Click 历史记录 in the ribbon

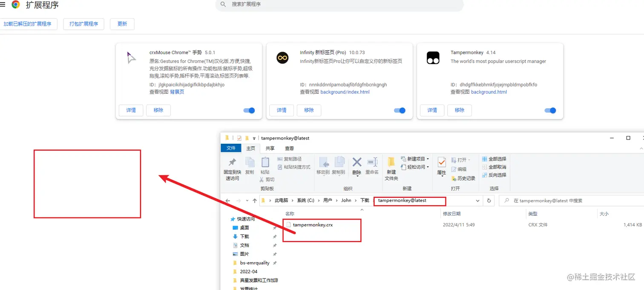tap(463, 178)
